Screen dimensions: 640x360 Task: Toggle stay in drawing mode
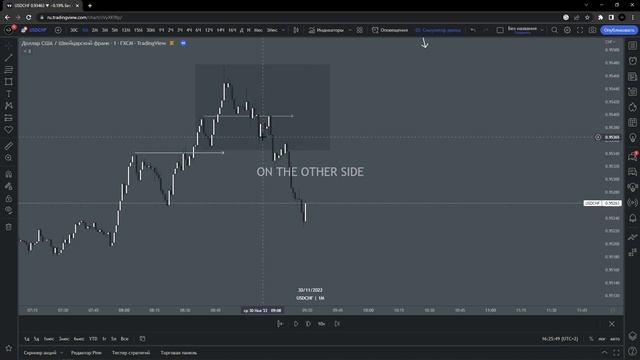coord(9,187)
